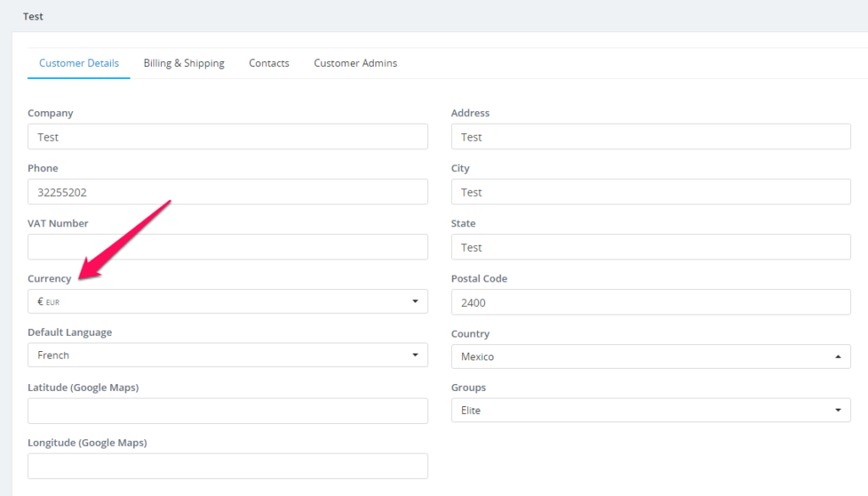Viewport: 868px width, 496px height.
Task: Expand the Mexico country selector
Action: tap(650, 356)
